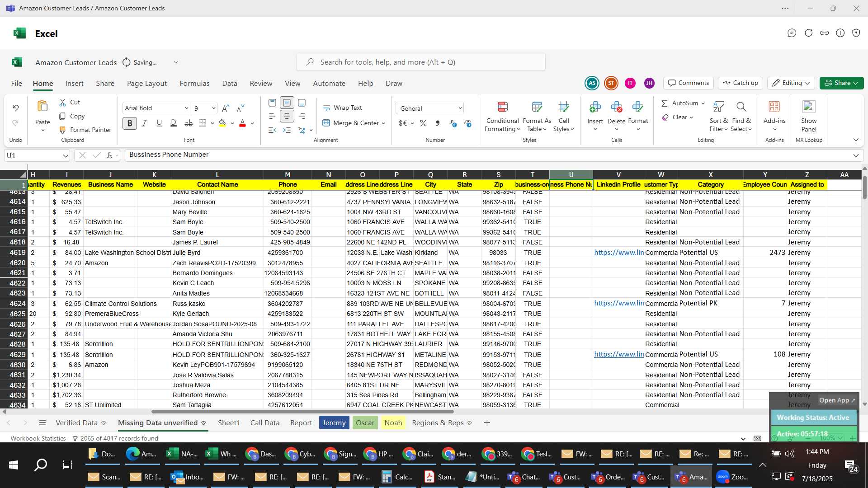Toggle right text alignment
Screen dimensions: 868x488
pos(302,116)
